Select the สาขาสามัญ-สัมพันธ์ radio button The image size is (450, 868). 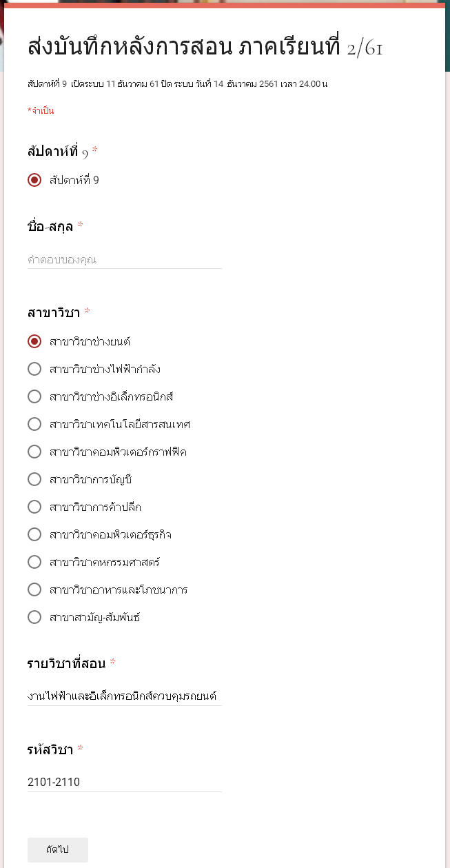click(34, 617)
